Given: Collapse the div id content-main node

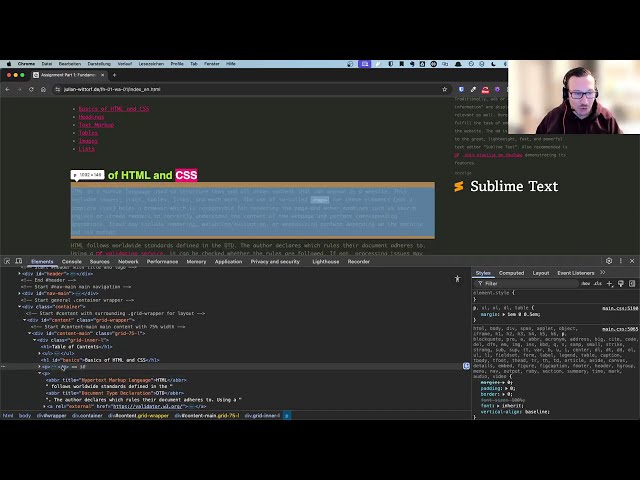Looking at the screenshot, I should pyautogui.click(x=29, y=333).
